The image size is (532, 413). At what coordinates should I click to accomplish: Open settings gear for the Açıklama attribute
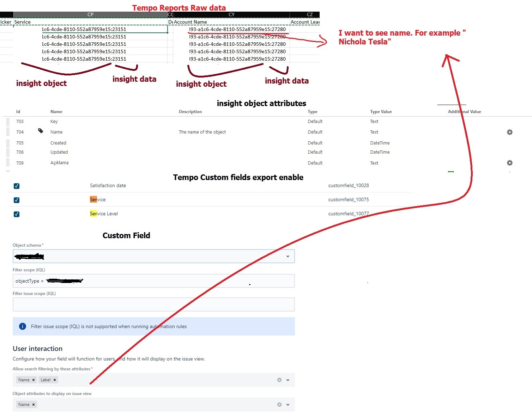(509, 163)
